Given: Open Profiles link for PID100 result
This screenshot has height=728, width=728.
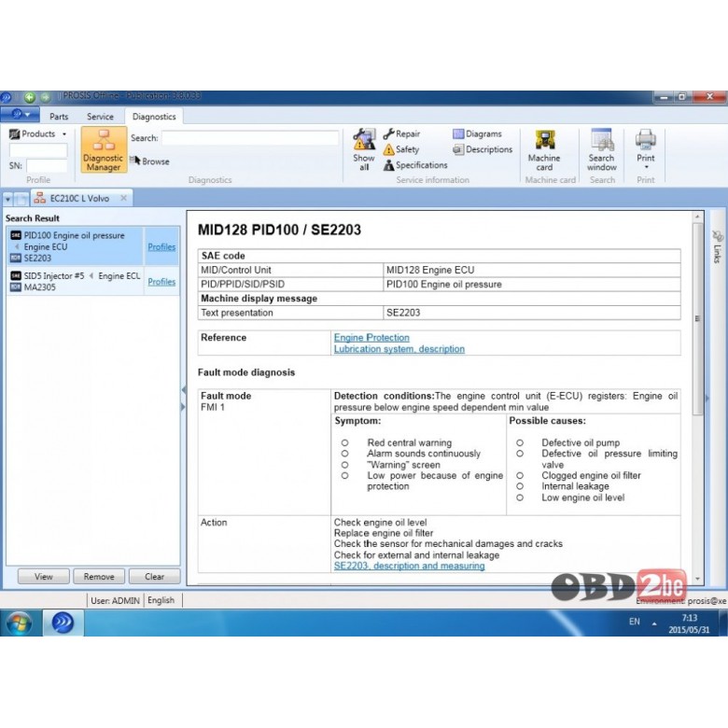Looking at the screenshot, I should tap(161, 247).
